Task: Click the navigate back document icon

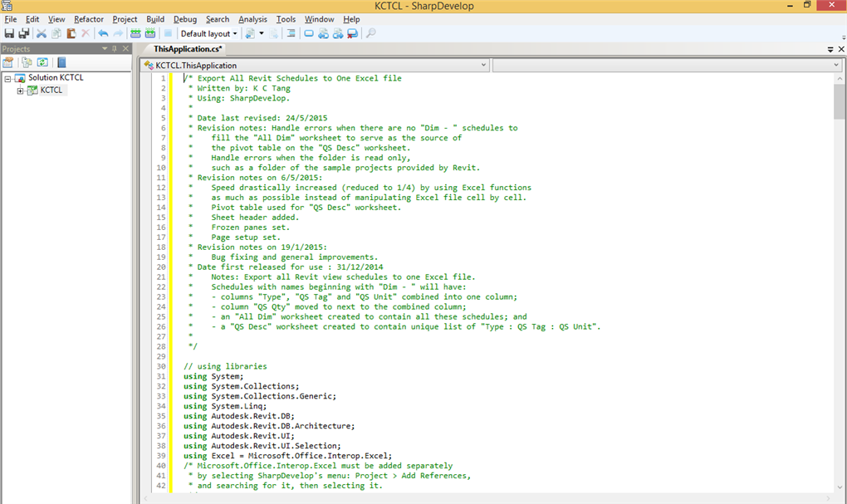Action: pyautogui.click(x=250, y=33)
